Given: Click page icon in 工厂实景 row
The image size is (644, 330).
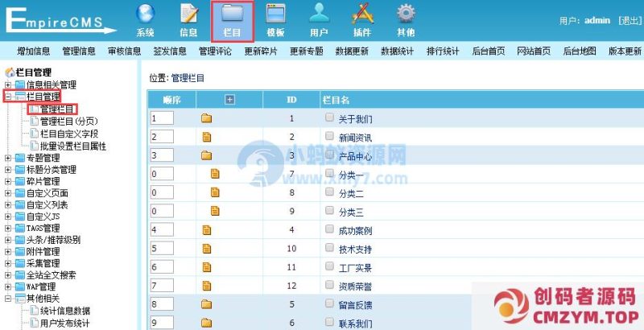Looking at the screenshot, I should pyautogui.click(x=207, y=267).
